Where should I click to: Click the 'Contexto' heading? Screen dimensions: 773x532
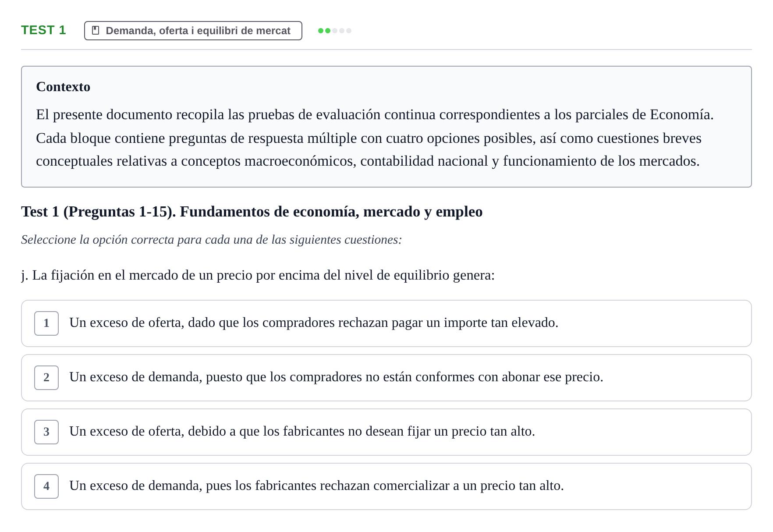tap(63, 87)
